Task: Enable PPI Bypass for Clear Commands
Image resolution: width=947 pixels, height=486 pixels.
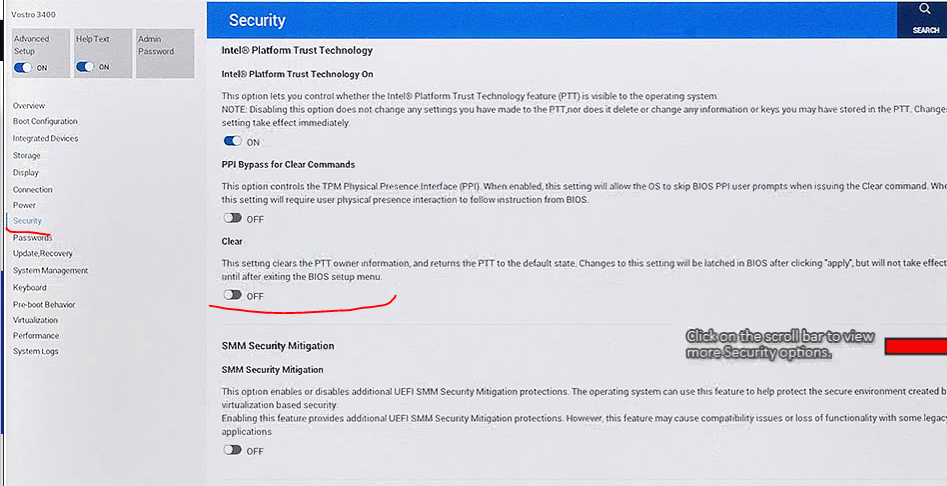Action: point(233,219)
